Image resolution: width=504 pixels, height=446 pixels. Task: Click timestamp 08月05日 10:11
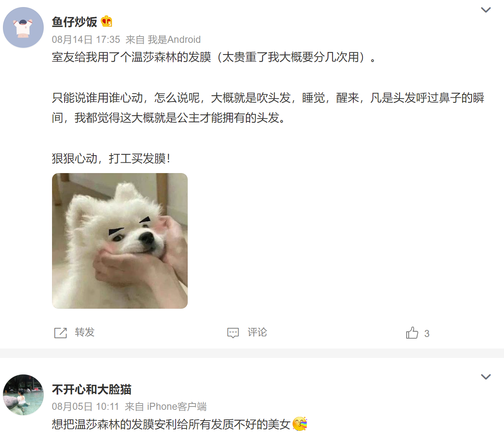85,406
